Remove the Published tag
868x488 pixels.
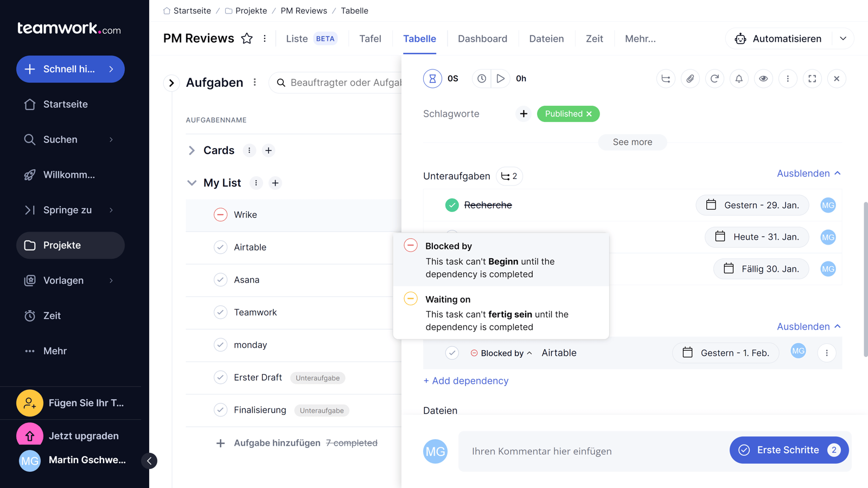589,114
